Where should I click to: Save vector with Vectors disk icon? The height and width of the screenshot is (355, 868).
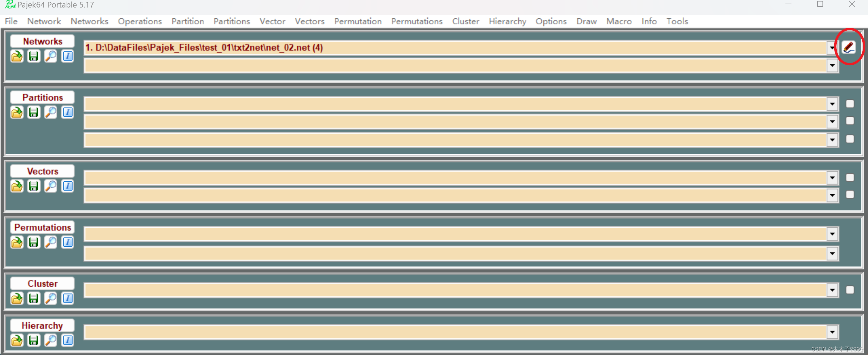coord(34,186)
